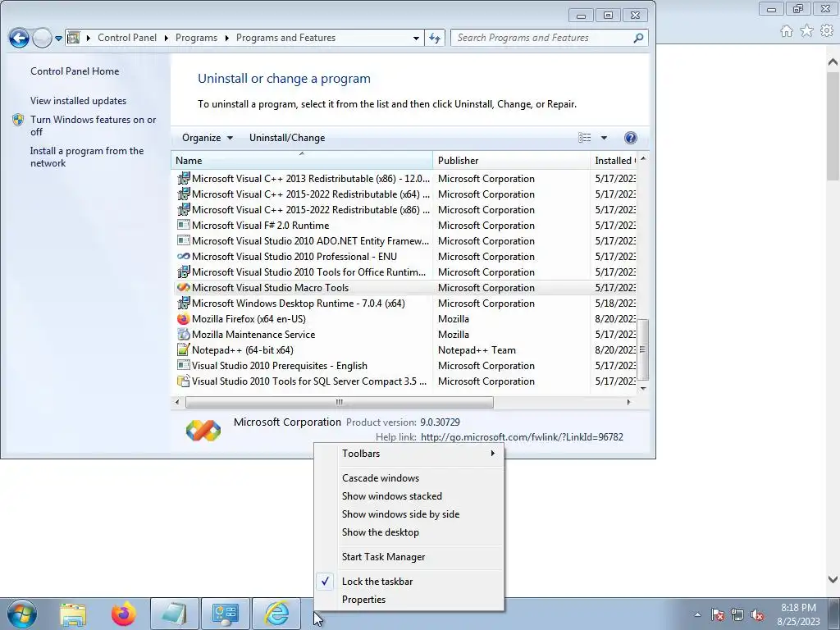Click the horizontal scrollbar thumb
The width and height of the screenshot is (840, 630).
tap(339, 402)
